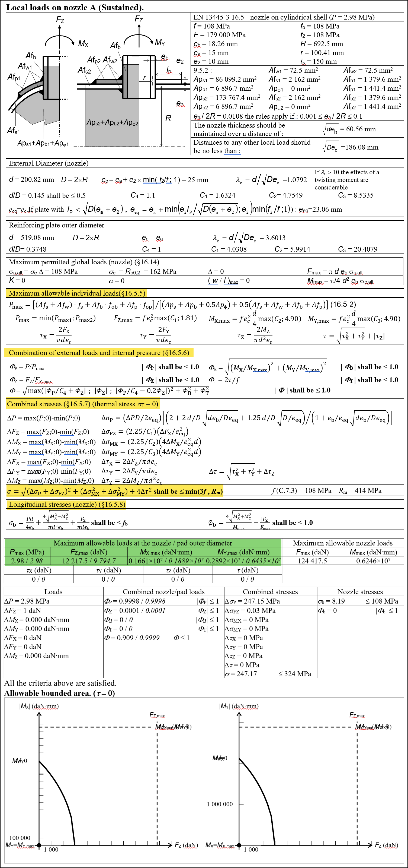Viewport: 408px width, 868px height.
Task: Select 'σb = 8.19' nozzle stress
Action: tap(331, 601)
